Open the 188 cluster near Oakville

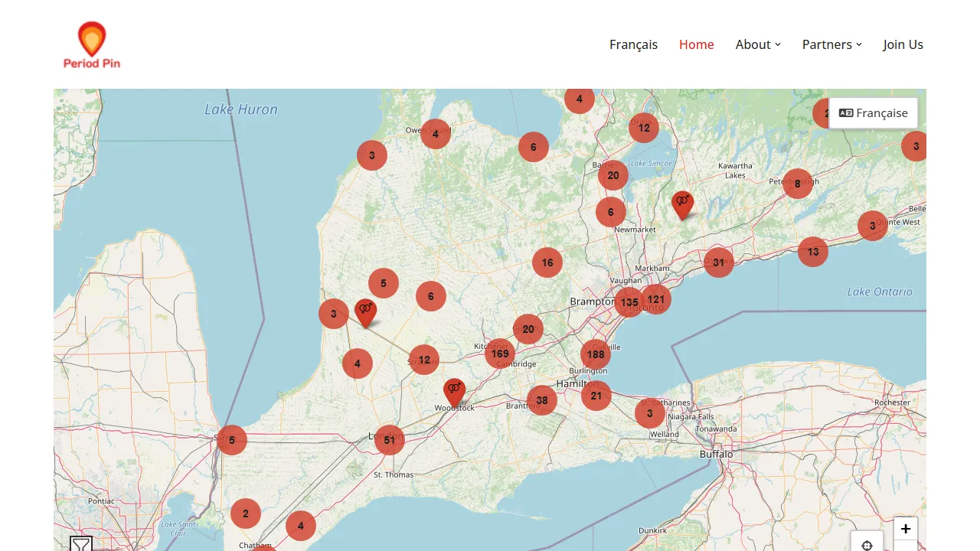(x=596, y=354)
